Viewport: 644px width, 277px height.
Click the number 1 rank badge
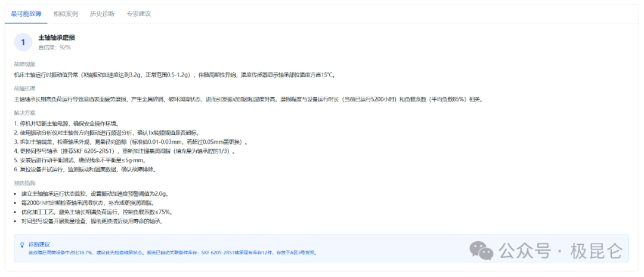(23, 42)
